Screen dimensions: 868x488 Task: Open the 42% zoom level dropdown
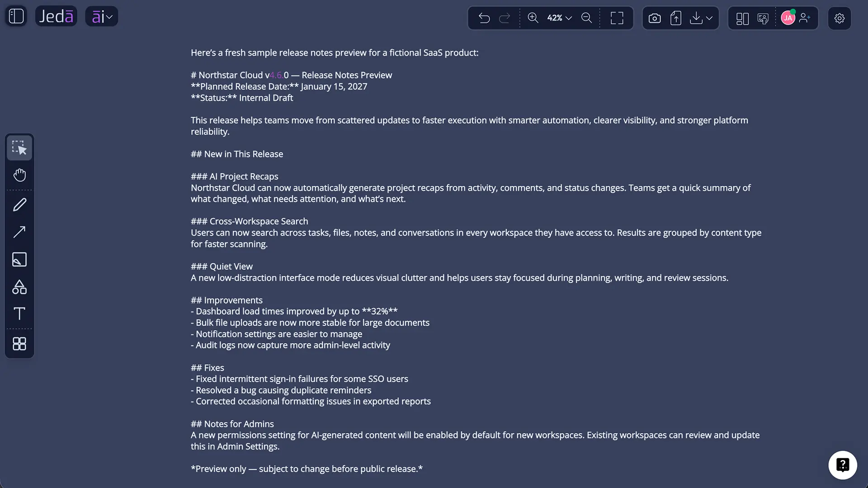(560, 18)
